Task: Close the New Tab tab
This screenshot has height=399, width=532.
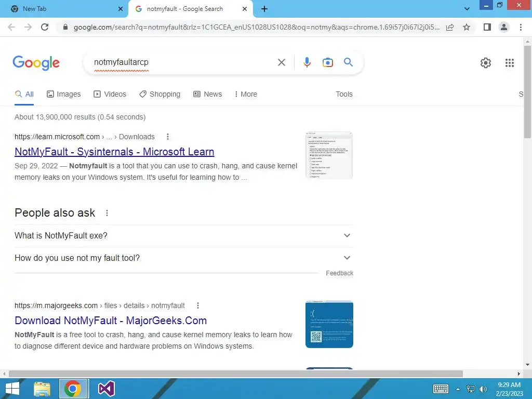Action: point(121,9)
